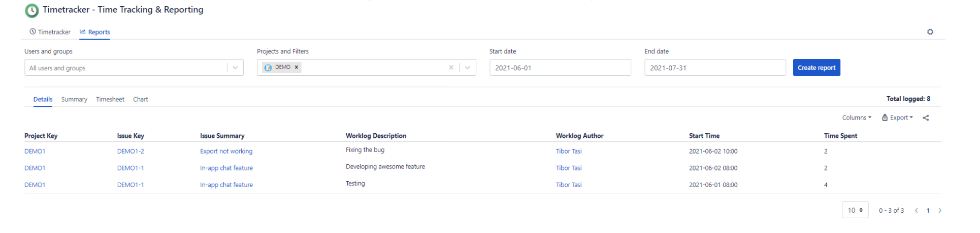Open Tibor Tasi link in Testing row
The image size is (980, 233).
tap(568, 185)
